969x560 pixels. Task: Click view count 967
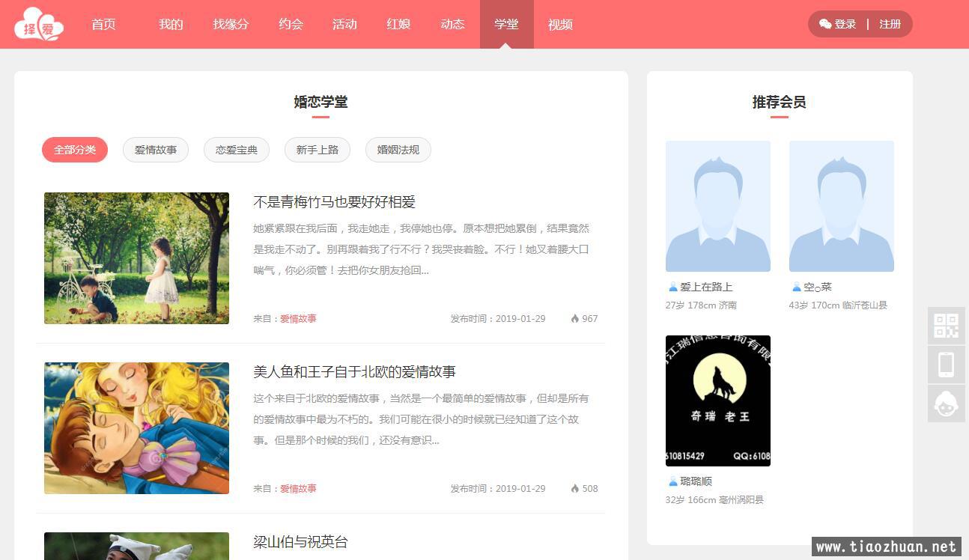coord(590,318)
